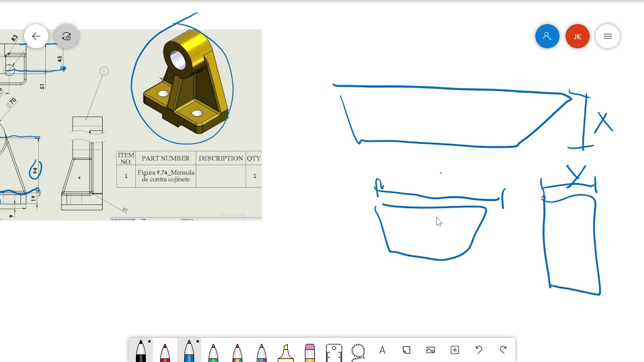
Task: Click the 'ITEM NO.' table header
Action: 126,158
